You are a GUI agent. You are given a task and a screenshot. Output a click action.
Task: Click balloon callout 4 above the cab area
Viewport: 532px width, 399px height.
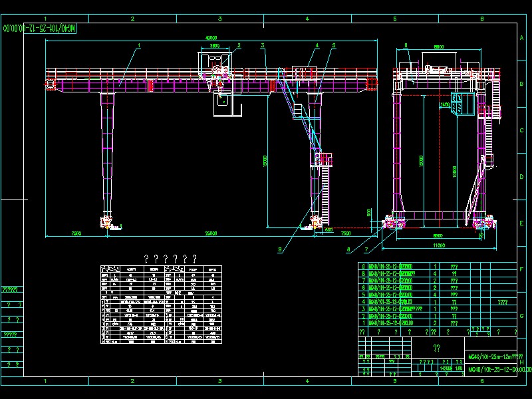[x=317, y=45]
